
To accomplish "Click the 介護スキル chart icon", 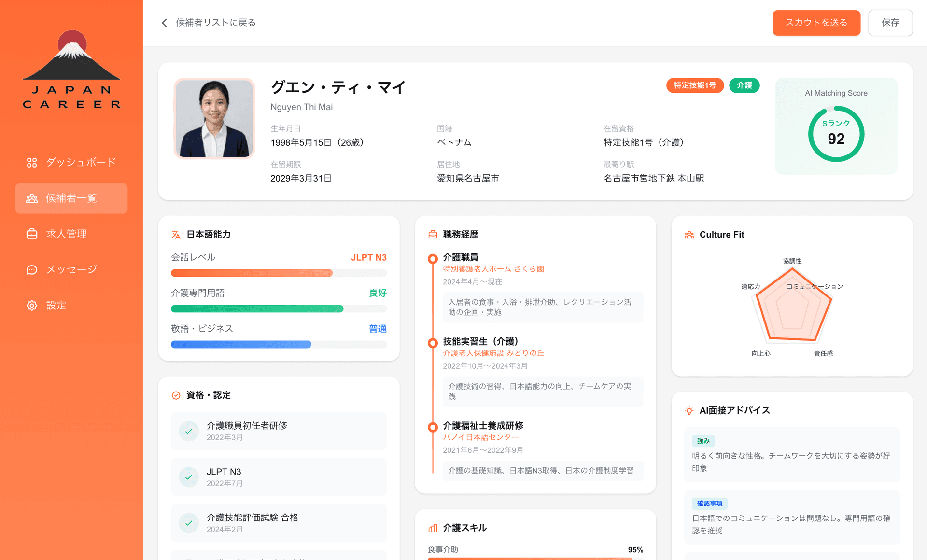I will coord(433,528).
